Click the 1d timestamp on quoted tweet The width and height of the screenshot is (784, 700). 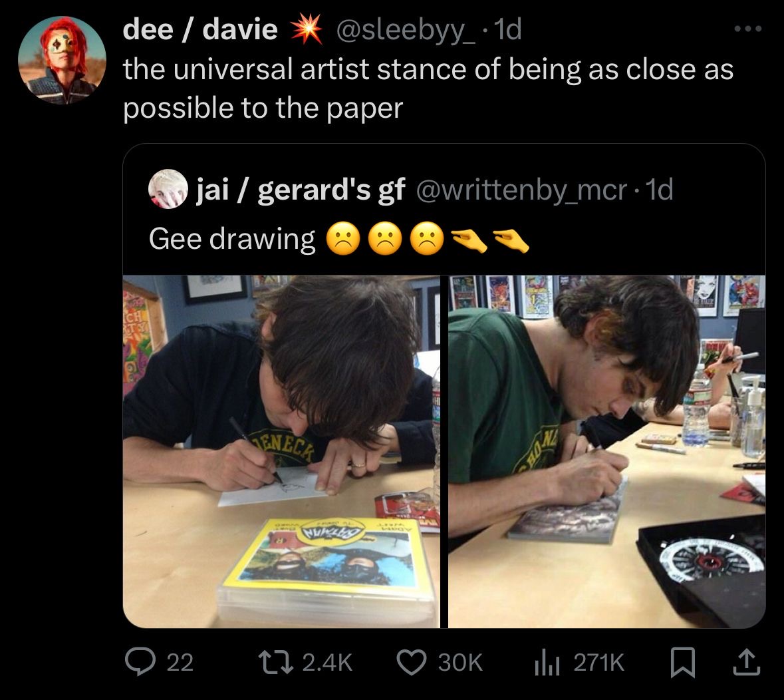(x=660, y=190)
